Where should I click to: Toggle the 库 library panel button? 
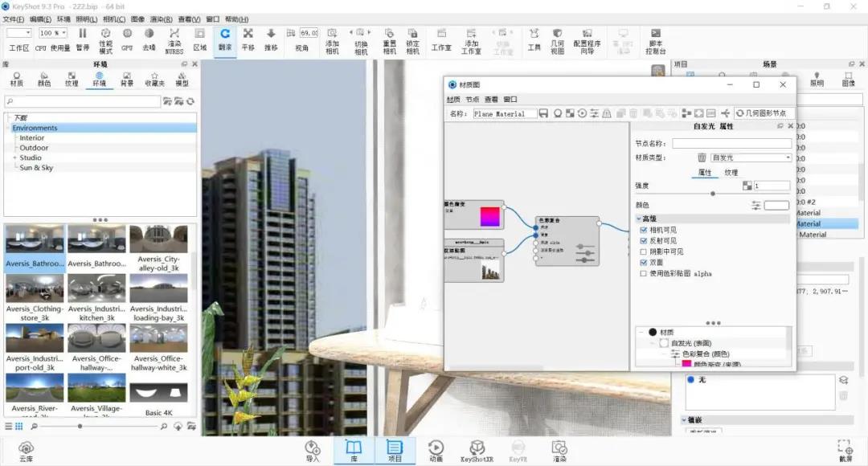354,451
